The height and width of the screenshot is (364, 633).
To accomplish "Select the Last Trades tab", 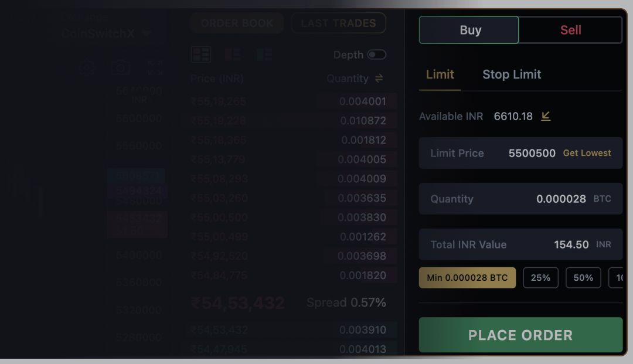I will 338,23.
